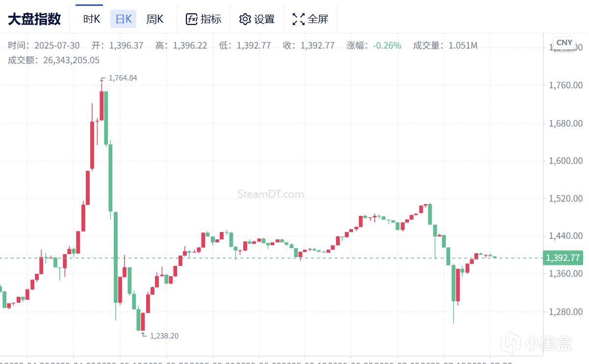Click the -0.26% 涨幅 value
The width and height of the screenshot is (589, 364).
click(387, 46)
